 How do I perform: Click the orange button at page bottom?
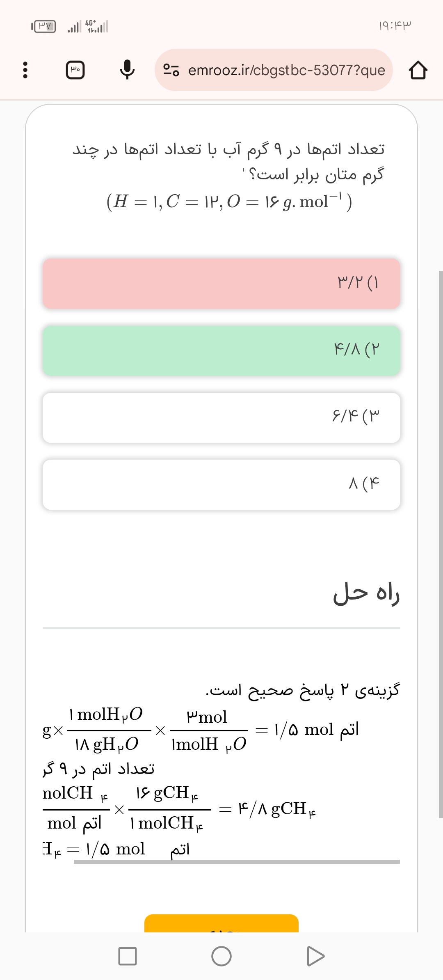[221, 923]
